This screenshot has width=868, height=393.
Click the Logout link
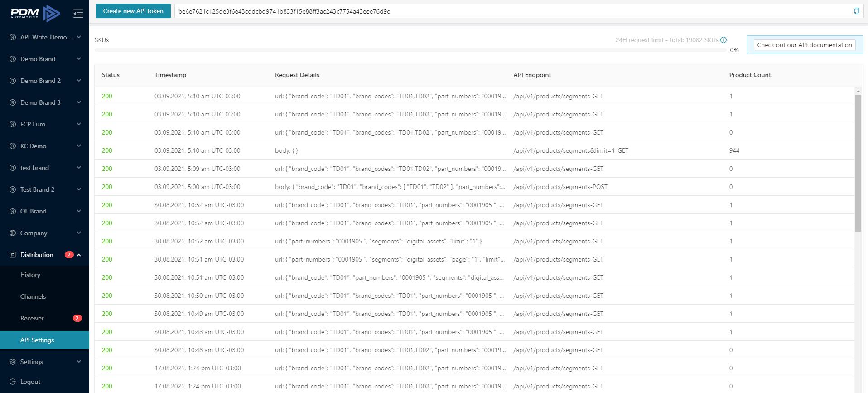pyautogui.click(x=30, y=382)
